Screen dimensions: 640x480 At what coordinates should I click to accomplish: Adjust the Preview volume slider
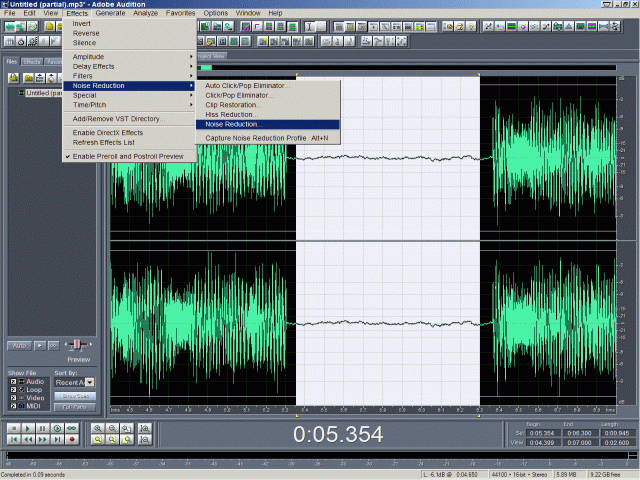78,345
